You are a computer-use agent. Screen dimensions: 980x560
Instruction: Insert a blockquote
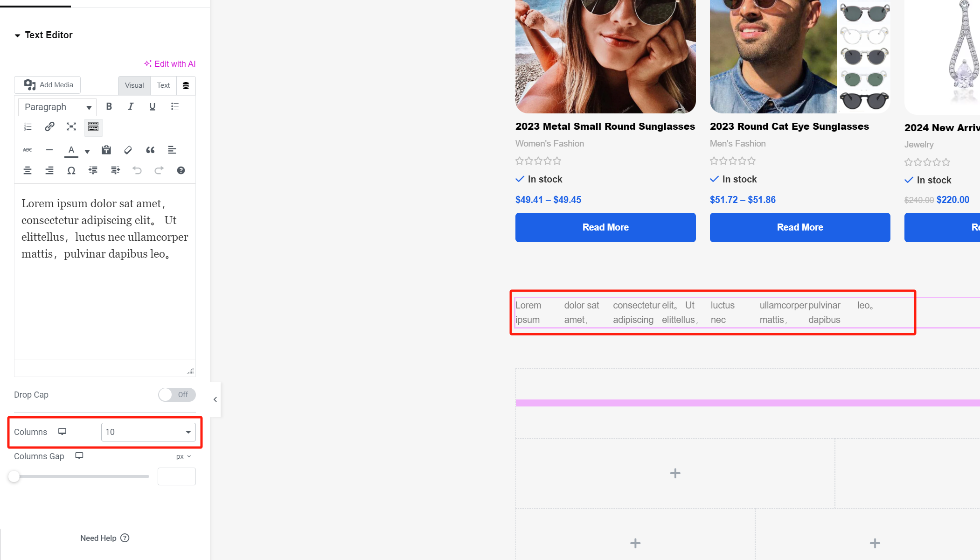pos(150,150)
